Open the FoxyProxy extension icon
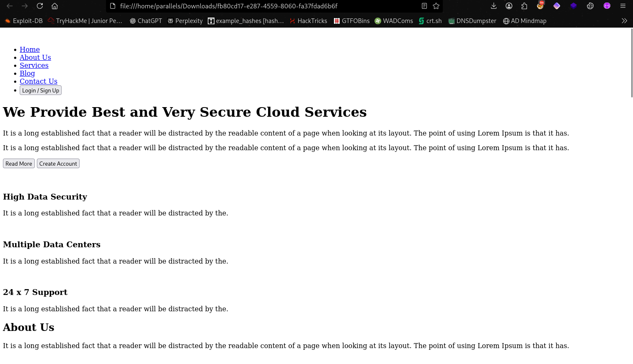The height and width of the screenshot is (364, 633). (540, 6)
